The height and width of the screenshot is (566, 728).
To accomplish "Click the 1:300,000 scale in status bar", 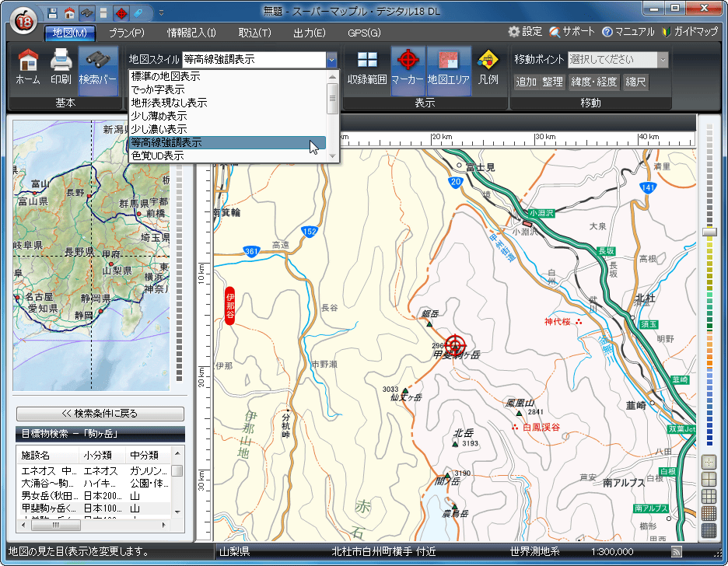I will coord(612,552).
